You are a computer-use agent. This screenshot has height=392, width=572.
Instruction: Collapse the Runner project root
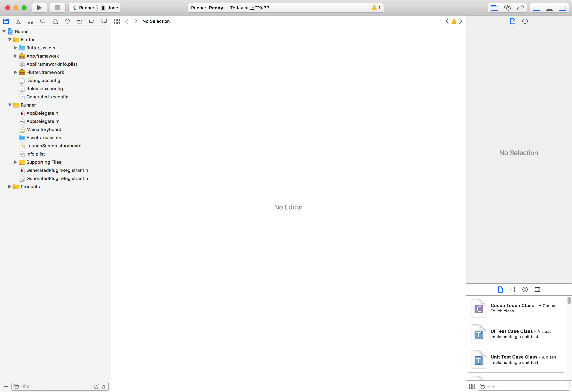[4, 31]
